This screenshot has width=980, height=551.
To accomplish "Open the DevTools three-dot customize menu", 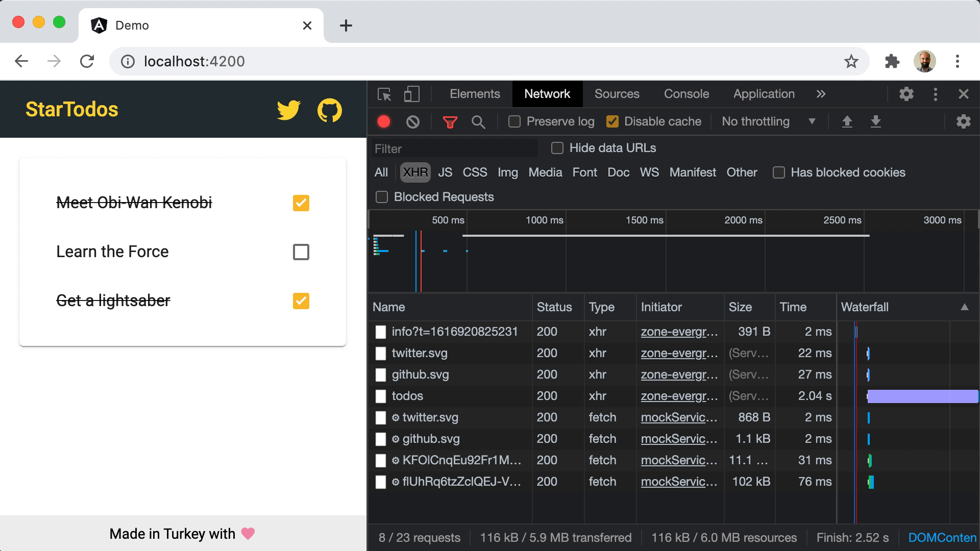I will coord(935,94).
